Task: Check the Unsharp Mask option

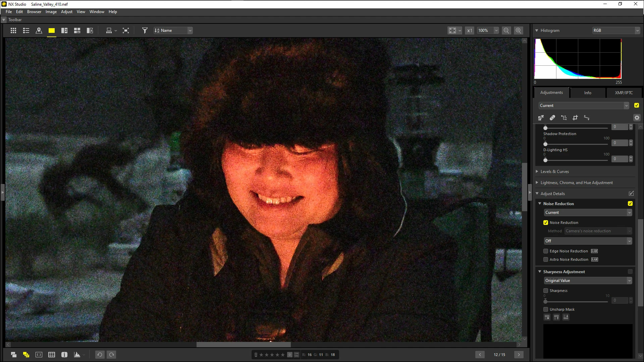Action: [546, 309]
